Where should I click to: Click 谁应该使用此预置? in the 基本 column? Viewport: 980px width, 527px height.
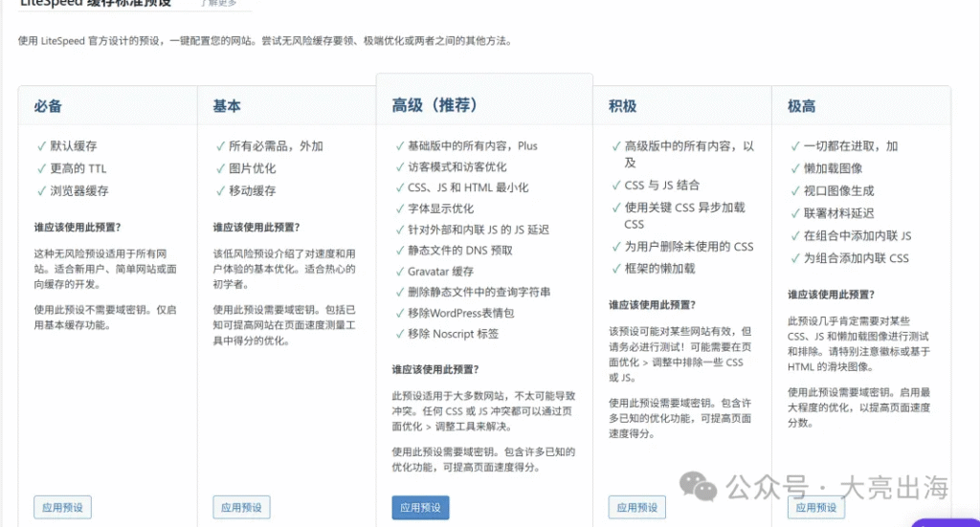pos(256,228)
